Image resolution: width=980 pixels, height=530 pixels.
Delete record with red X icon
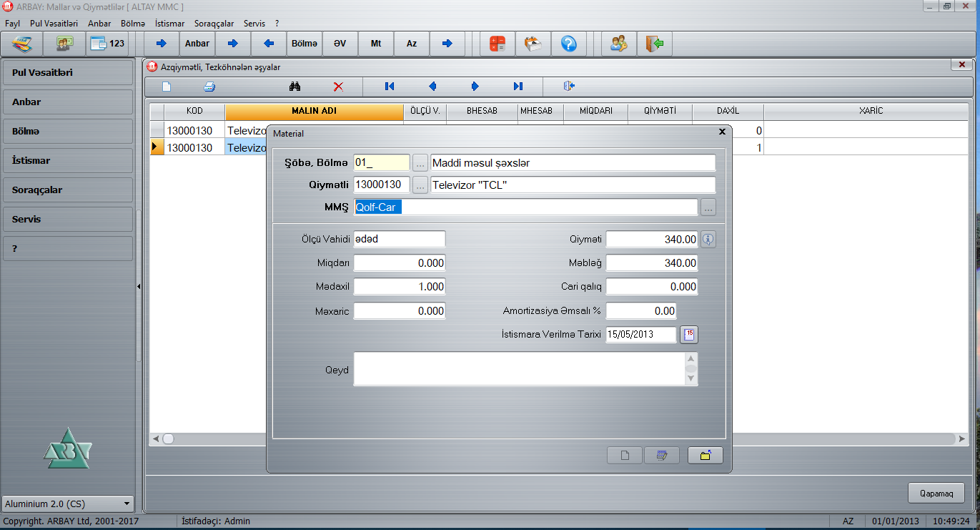pyautogui.click(x=339, y=87)
